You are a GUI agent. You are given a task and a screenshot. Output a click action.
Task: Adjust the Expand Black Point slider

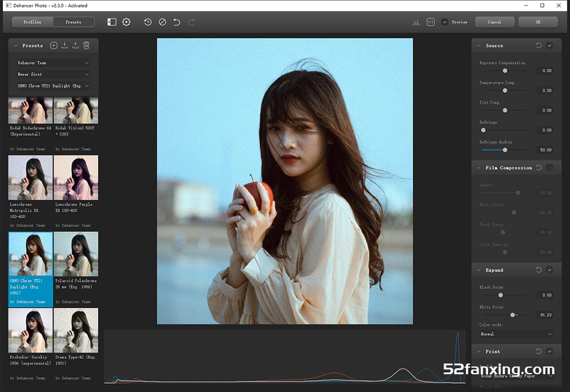tap(501, 295)
